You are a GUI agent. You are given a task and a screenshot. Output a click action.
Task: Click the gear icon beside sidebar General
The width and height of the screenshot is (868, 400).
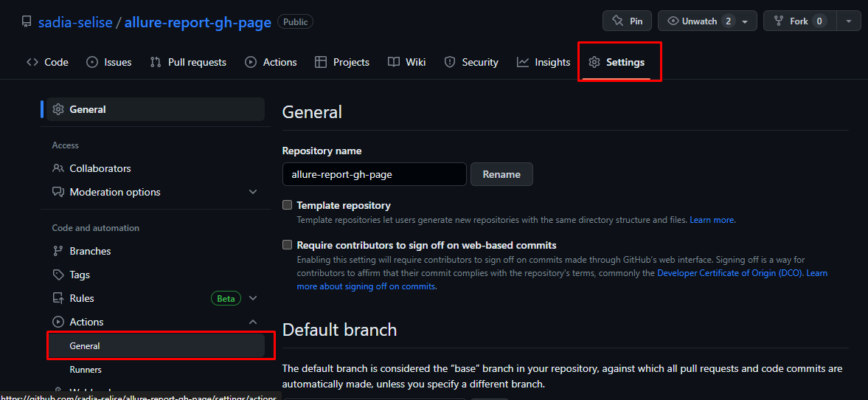58,109
